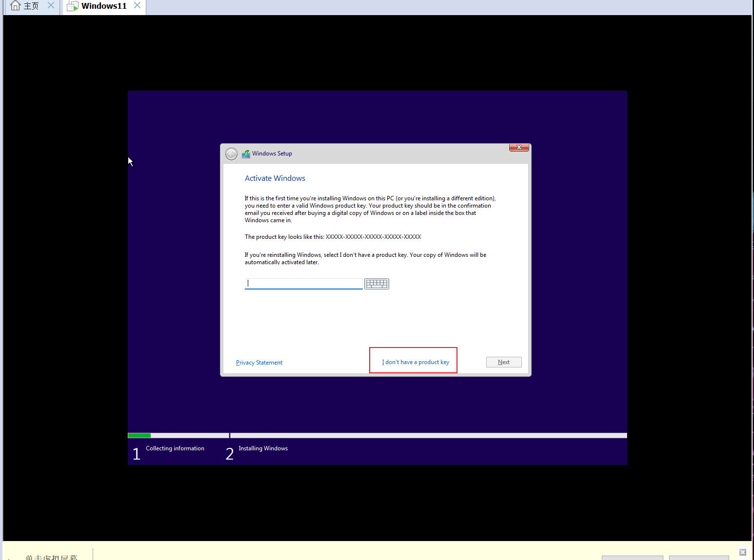Click the VM icon on Windows11 tab

pyautogui.click(x=73, y=6)
